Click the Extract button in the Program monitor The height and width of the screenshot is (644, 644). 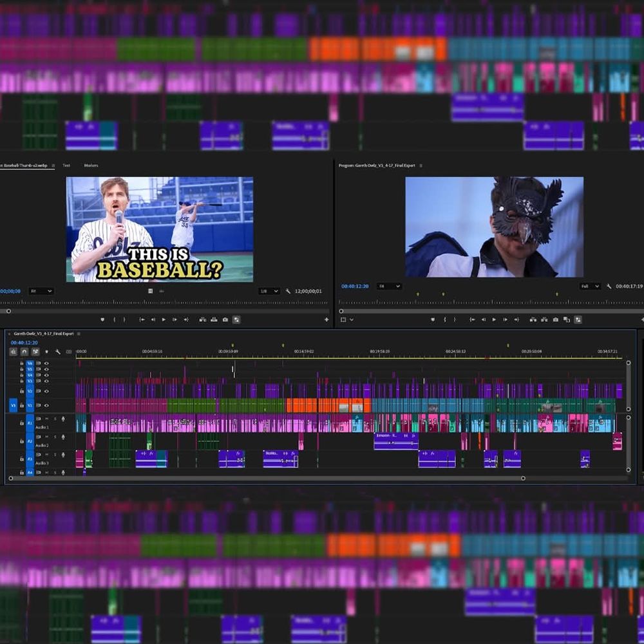(544, 319)
